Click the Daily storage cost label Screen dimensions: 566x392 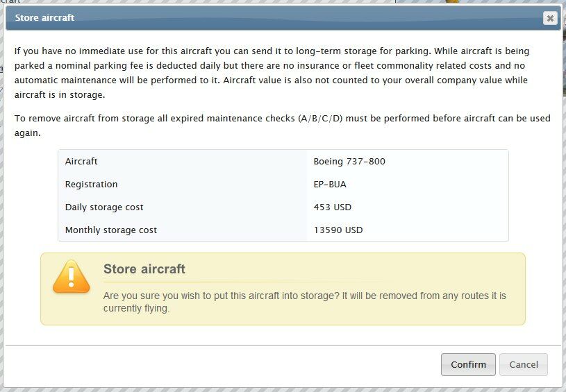[x=104, y=207]
